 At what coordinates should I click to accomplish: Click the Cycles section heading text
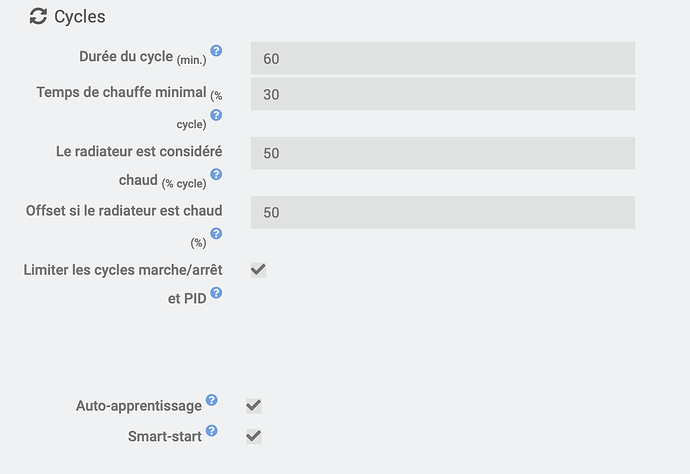[x=80, y=17]
